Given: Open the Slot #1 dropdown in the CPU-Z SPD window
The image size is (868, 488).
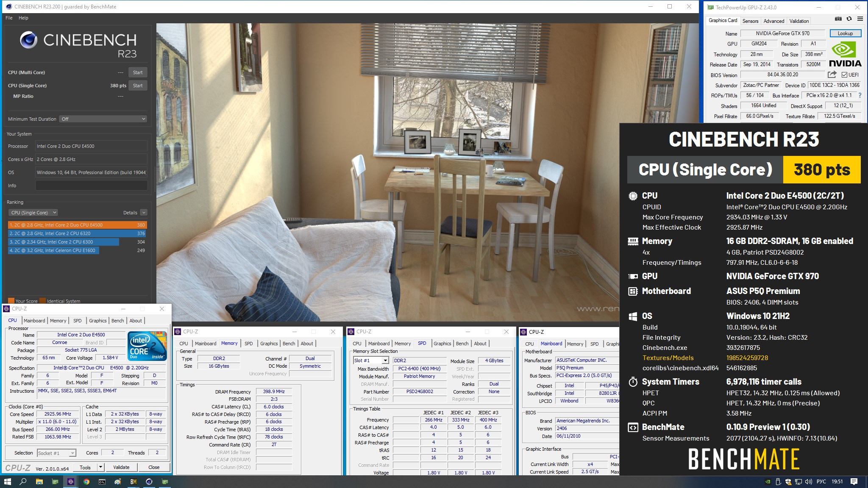Looking at the screenshot, I should [x=371, y=360].
